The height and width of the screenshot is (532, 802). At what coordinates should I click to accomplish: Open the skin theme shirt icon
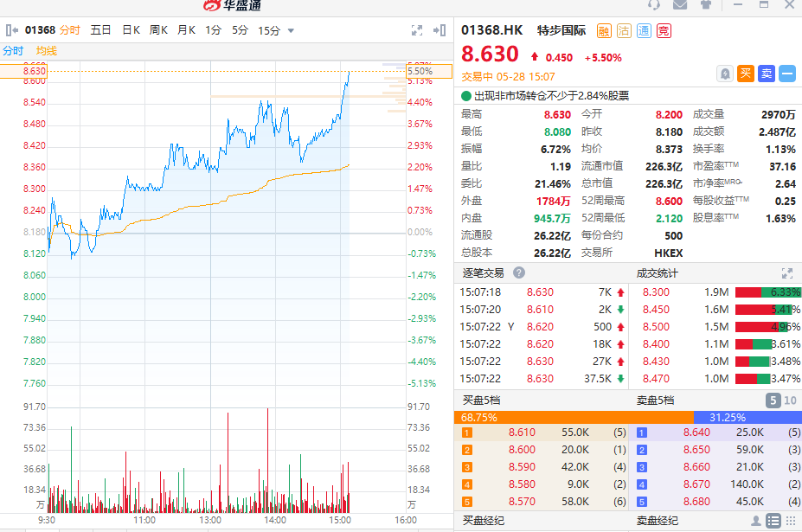[706, 4]
